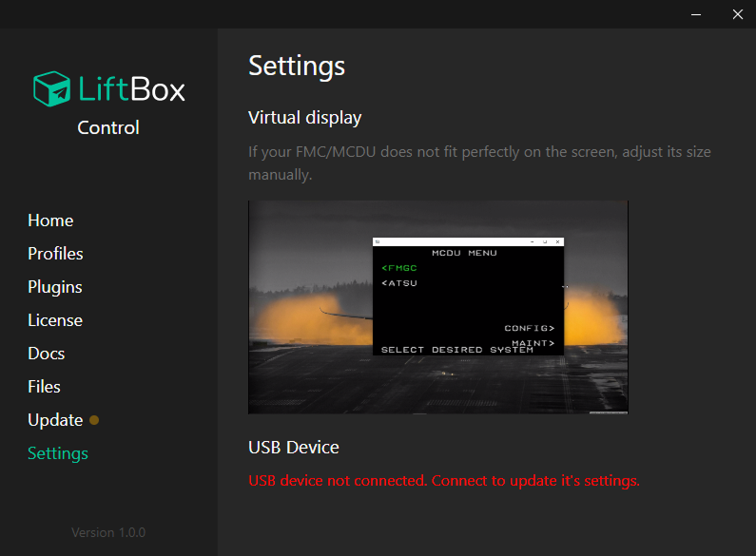
Task: Click the LiftBox cube logo icon
Action: coord(51,88)
